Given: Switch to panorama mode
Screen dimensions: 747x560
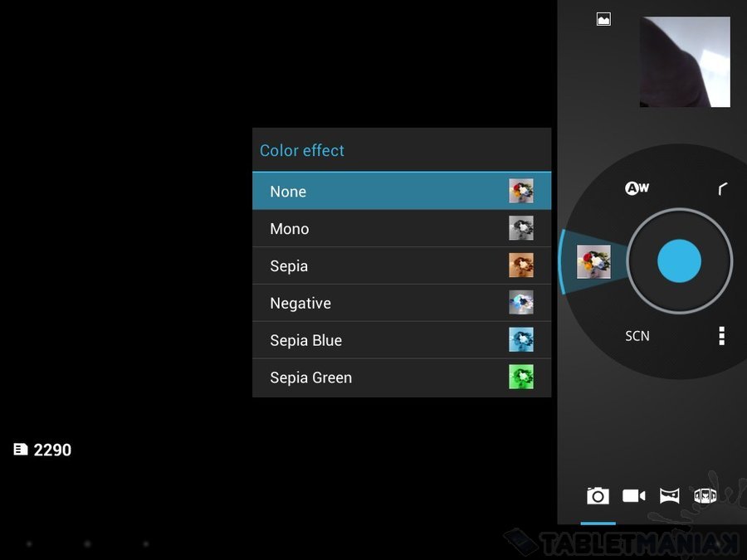Looking at the screenshot, I should (x=669, y=496).
